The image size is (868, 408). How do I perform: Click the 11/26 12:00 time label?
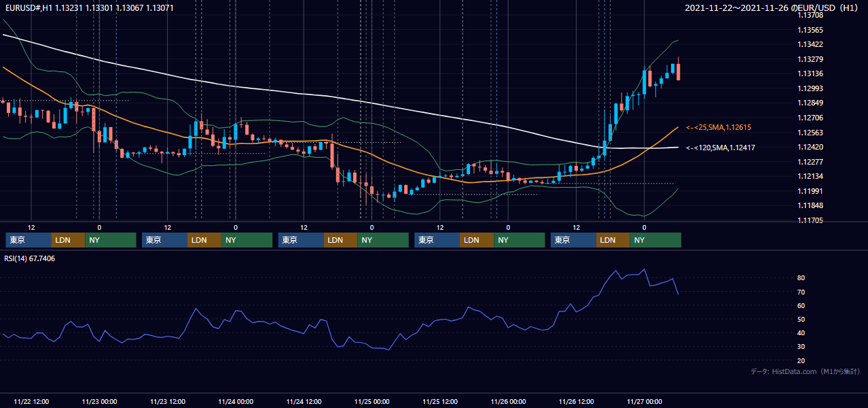click(x=576, y=401)
